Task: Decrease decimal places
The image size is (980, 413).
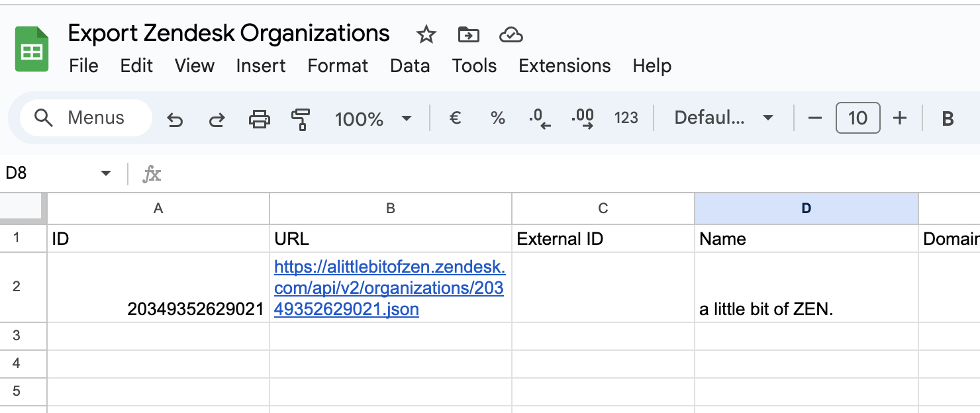Action: 540,118
